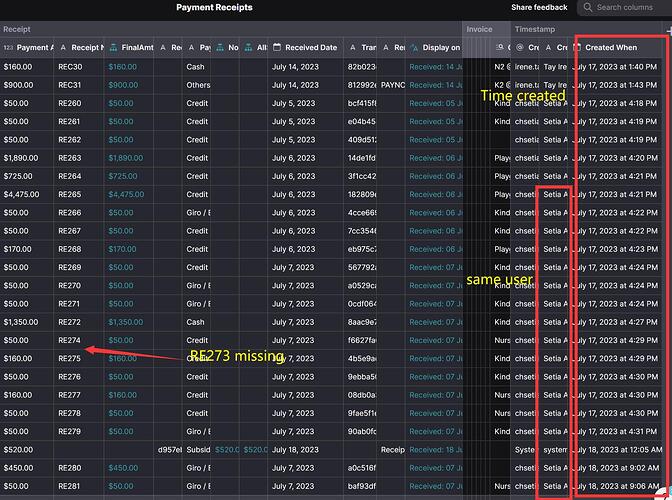Click the $4,475.00 cell in FinalAmt column

click(x=129, y=195)
